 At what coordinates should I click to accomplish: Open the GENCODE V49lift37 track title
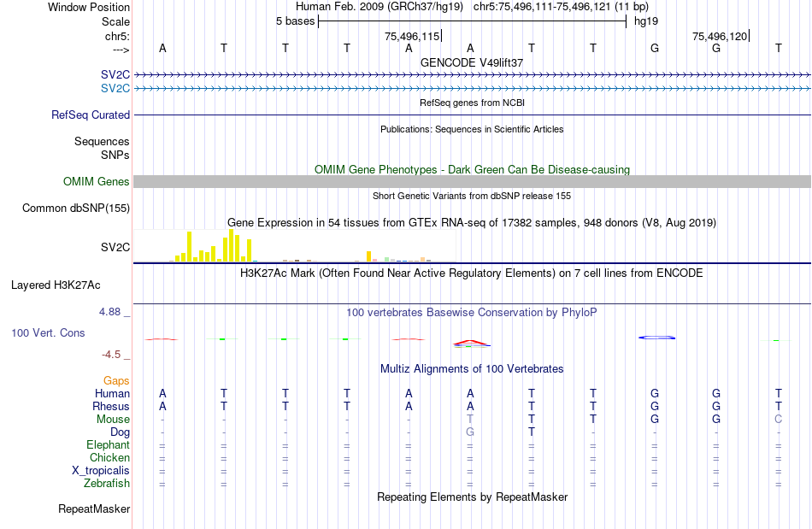click(x=472, y=62)
